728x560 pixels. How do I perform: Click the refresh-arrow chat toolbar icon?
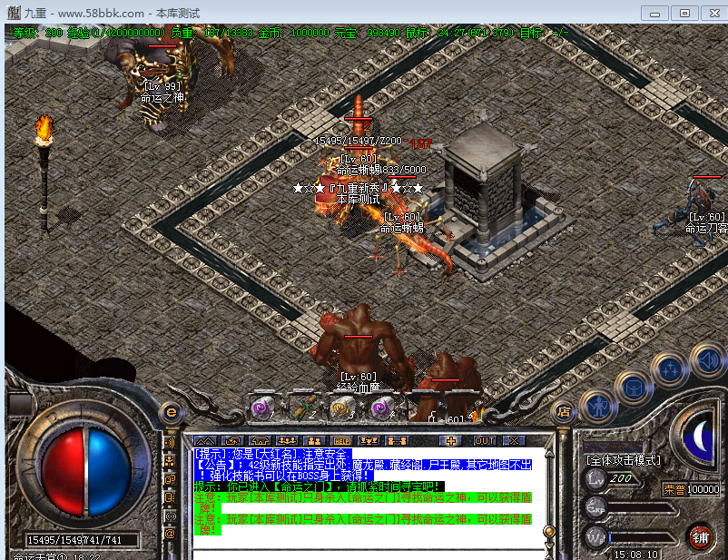232,441
